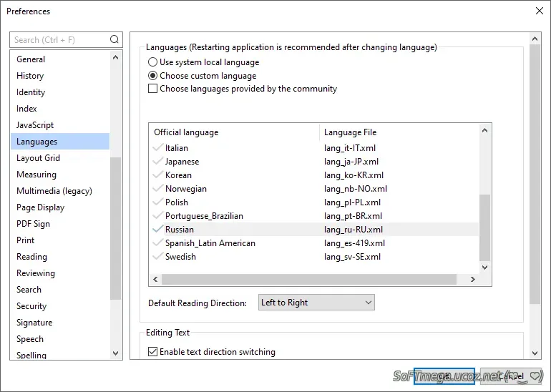Open the Default Reading Direction dropdown
The height and width of the screenshot is (392, 551).
tap(316, 303)
